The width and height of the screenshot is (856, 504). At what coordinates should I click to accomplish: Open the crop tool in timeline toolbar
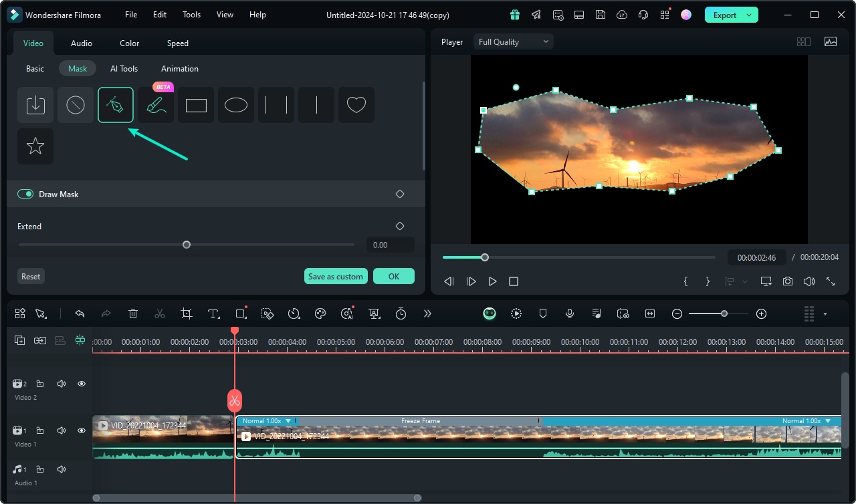click(187, 313)
